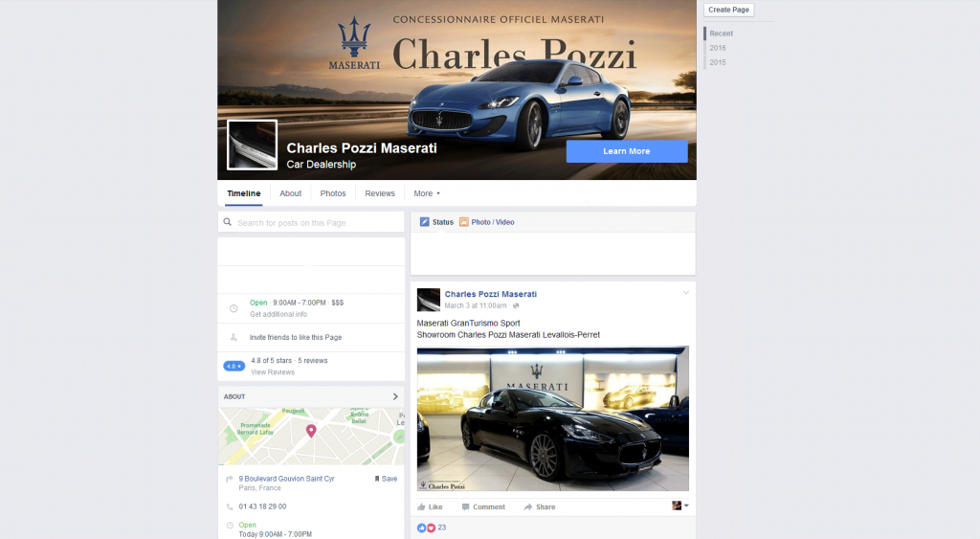The height and width of the screenshot is (539, 980).
Task: Open the Timeline tab
Action: pyautogui.click(x=244, y=193)
